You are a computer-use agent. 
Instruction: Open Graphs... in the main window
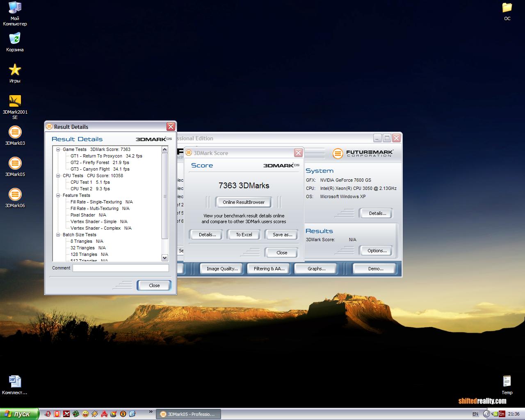(x=316, y=269)
